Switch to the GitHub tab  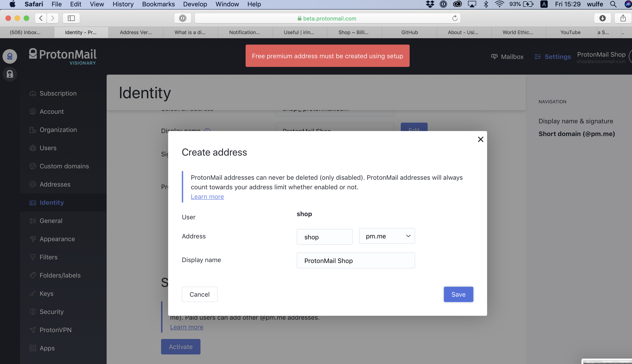(409, 32)
